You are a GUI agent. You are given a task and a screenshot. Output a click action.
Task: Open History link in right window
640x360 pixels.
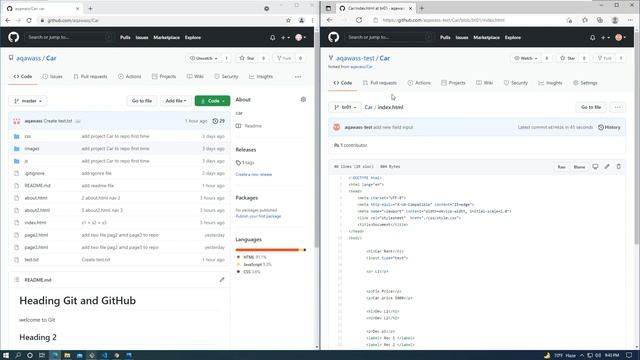(x=609, y=127)
